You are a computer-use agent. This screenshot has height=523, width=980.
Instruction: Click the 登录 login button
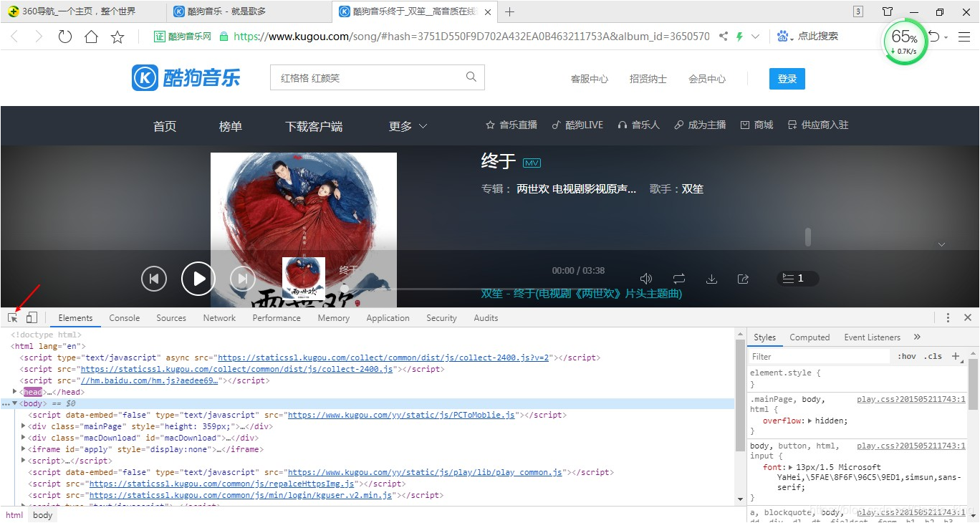(x=787, y=79)
